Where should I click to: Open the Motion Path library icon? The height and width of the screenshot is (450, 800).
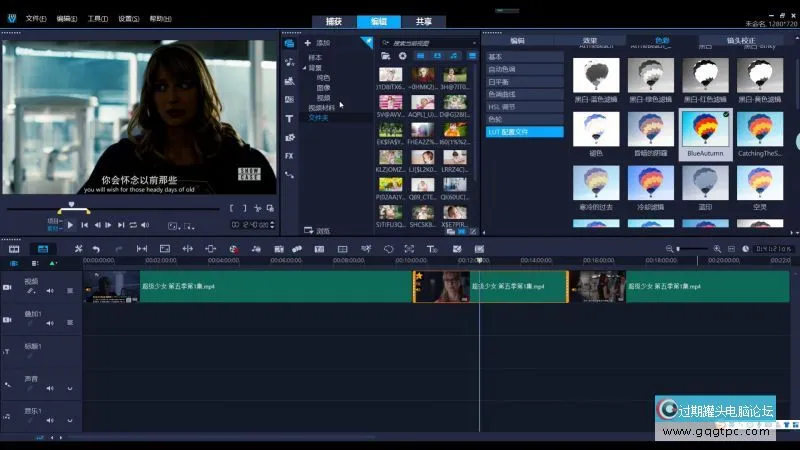point(289,174)
